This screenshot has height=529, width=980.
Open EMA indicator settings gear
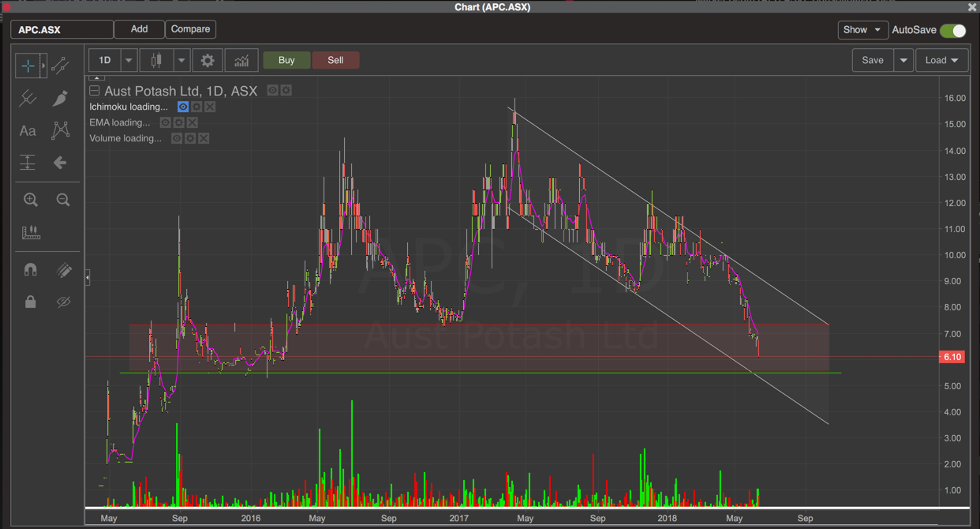(x=179, y=122)
